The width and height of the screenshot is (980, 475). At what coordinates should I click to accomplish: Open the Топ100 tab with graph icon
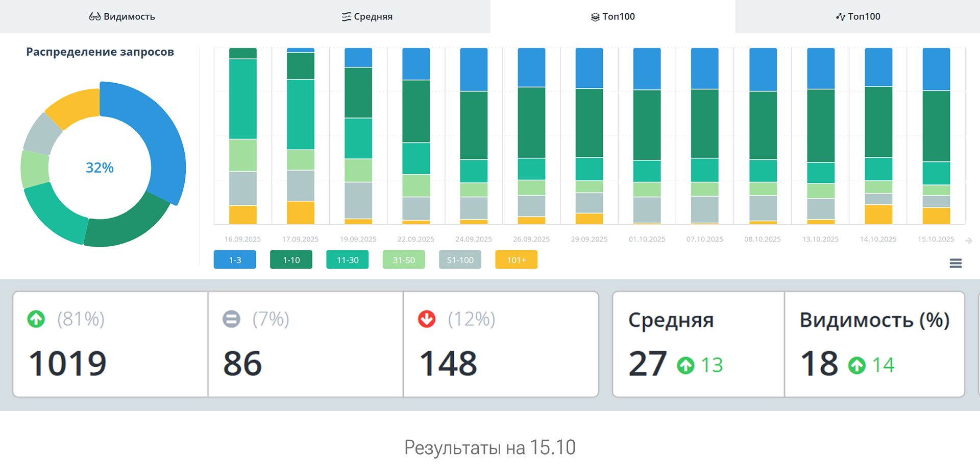click(x=857, y=16)
